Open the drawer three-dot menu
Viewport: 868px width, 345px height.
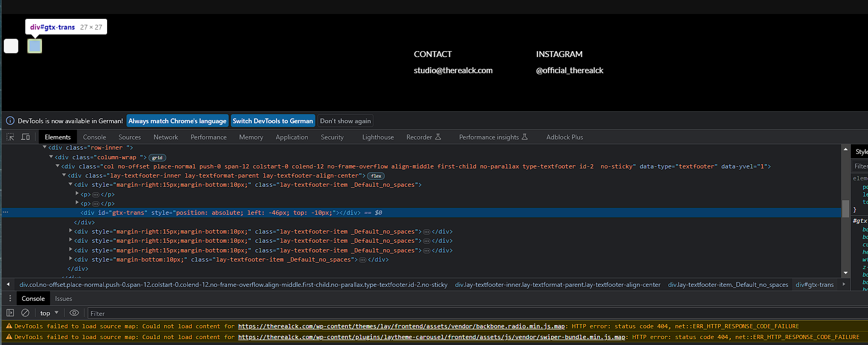10,298
